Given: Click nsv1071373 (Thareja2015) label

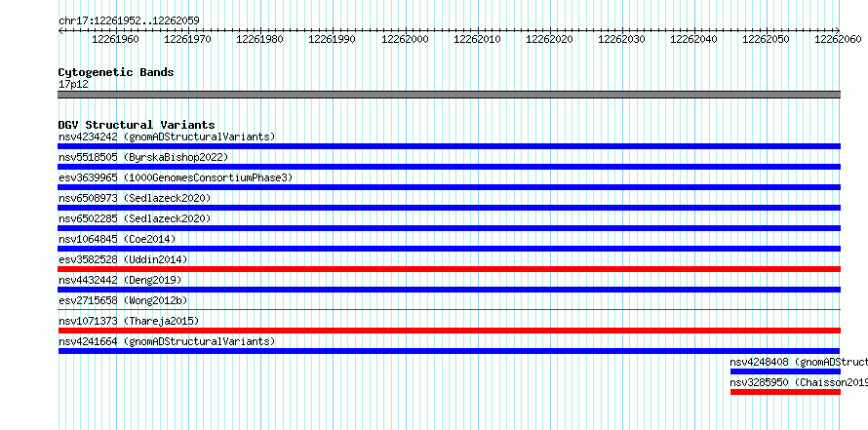Looking at the screenshot, I should click(x=129, y=321).
